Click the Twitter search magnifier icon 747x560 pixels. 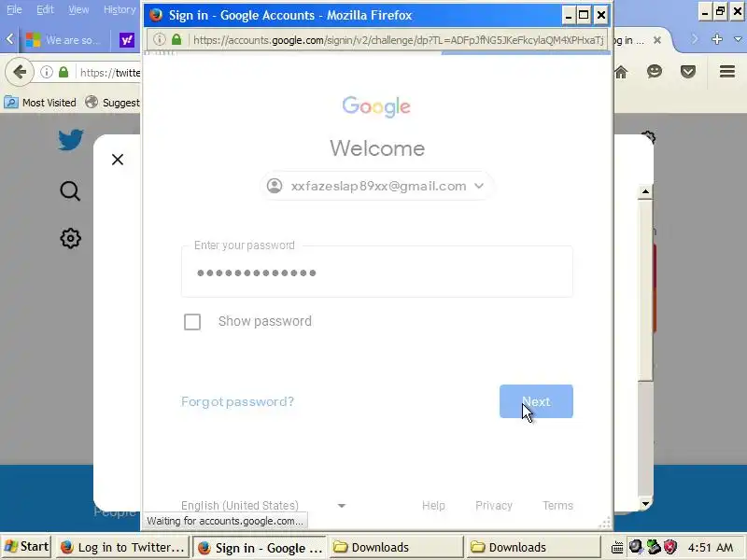[70, 191]
